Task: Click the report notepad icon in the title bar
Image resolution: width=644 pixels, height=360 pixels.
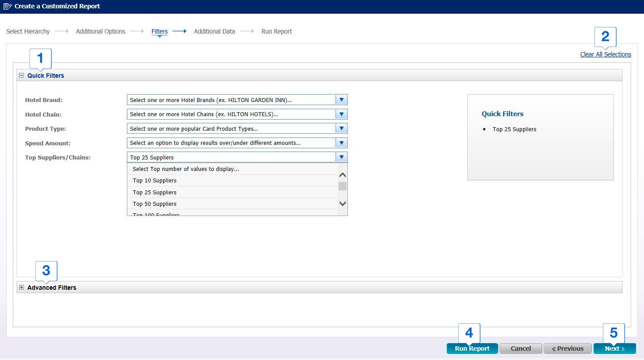Action: pyautogui.click(x=8, y=6)
